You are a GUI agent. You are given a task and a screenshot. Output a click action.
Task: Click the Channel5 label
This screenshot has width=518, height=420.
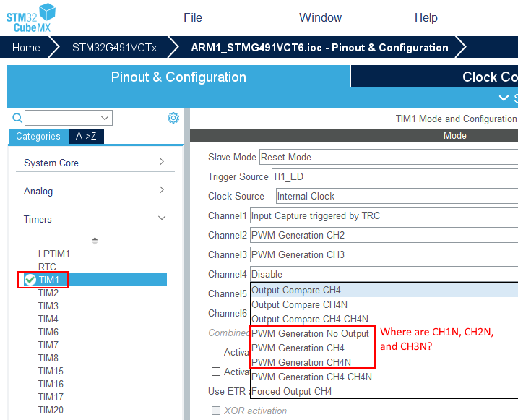tap(228, 293)
